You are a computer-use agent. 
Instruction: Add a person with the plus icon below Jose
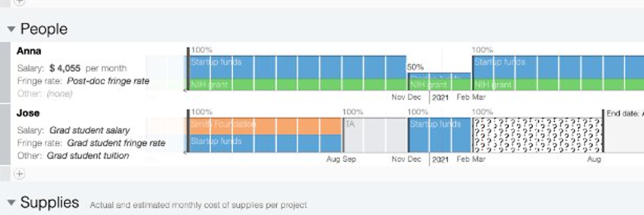[20, 174]
